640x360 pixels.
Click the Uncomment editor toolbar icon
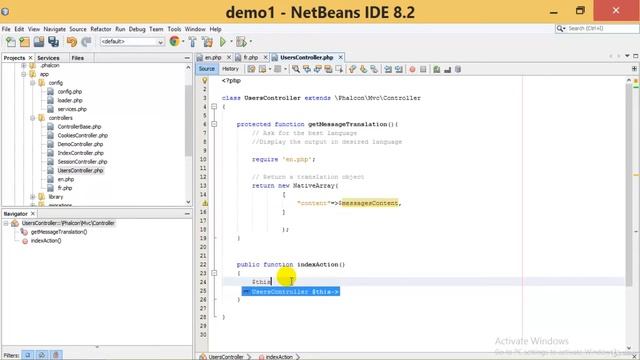pos(447,69)
